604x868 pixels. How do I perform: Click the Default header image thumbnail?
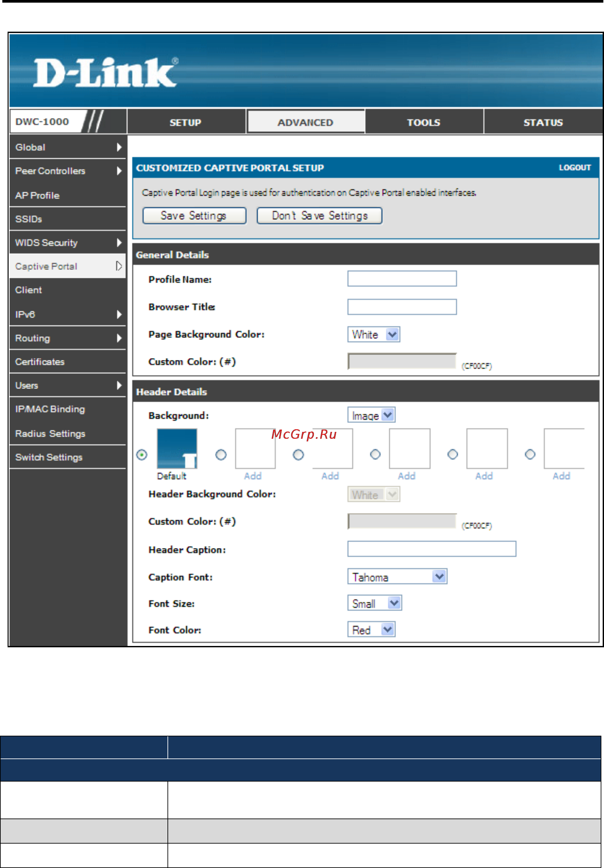tap(177, 448)
